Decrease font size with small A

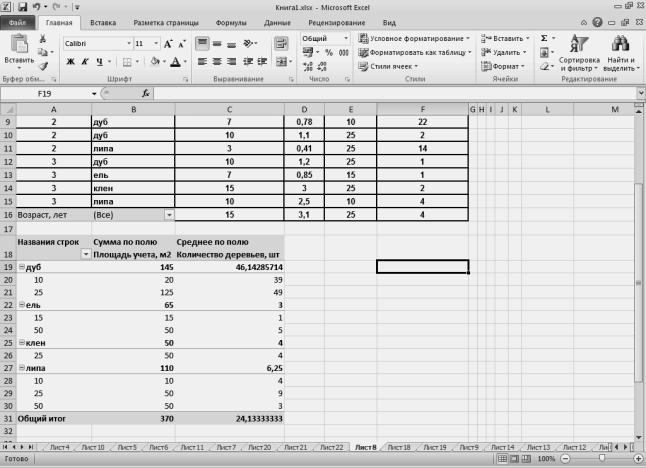(182, 44)
